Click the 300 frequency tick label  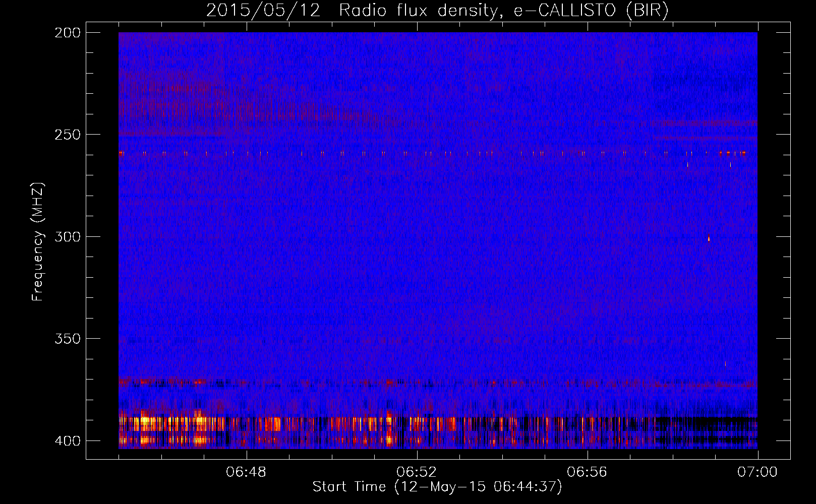click(x=68, y=236)
